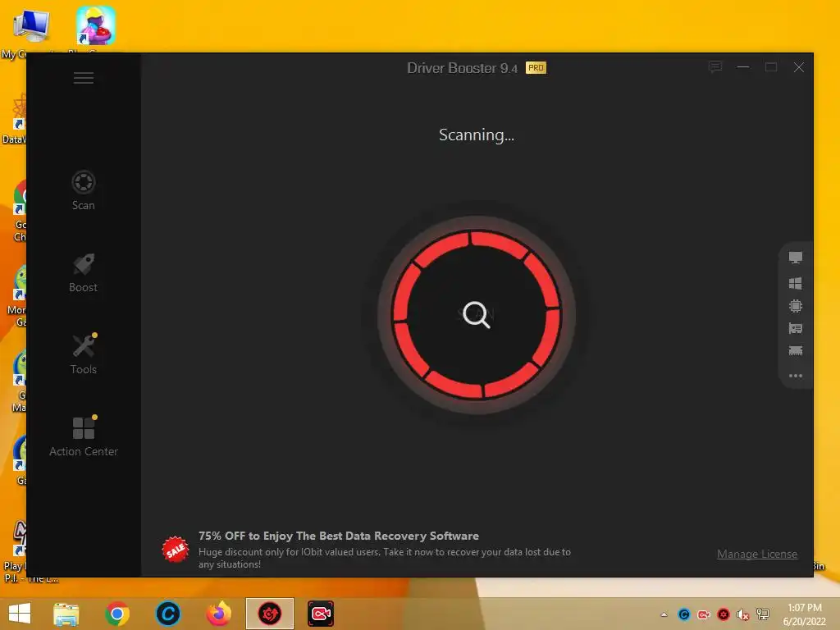840x630 pixels.
Task: Click the memory module icon in right panel
Action: [796, 351]
